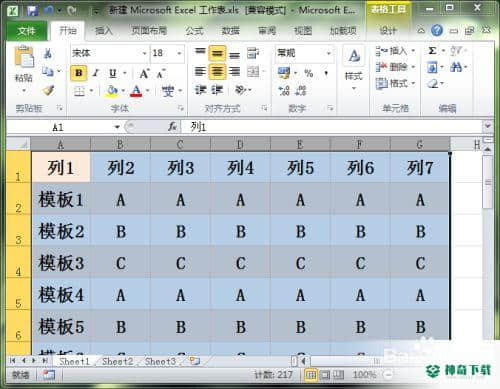The height and width of the screenshot is (389, 500).
Task: Open the 文件 File tab
Action: [x=27, y=31]
